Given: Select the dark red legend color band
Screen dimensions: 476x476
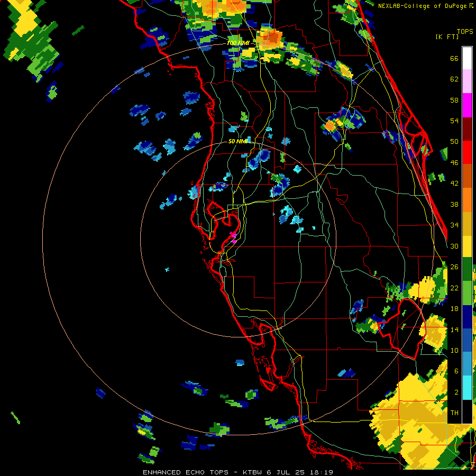Looking at the screenshot, I should (467, 129).
